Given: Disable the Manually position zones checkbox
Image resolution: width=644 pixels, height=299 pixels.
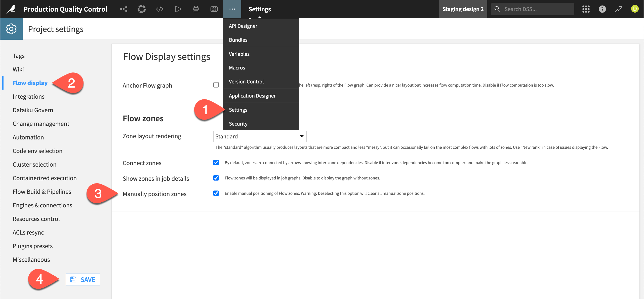Looking at the screenshot, I should pos(216,193).
